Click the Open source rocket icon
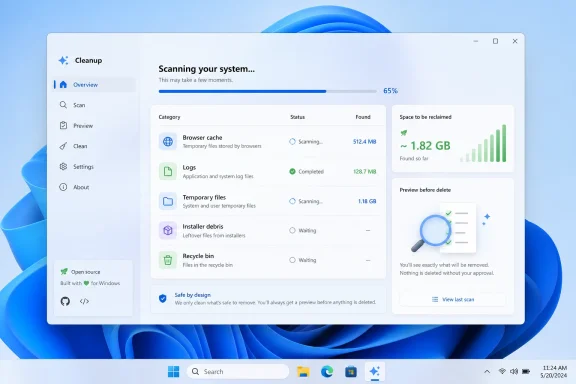This screenshot has width=576, height=384. click(x=64, y=272)
